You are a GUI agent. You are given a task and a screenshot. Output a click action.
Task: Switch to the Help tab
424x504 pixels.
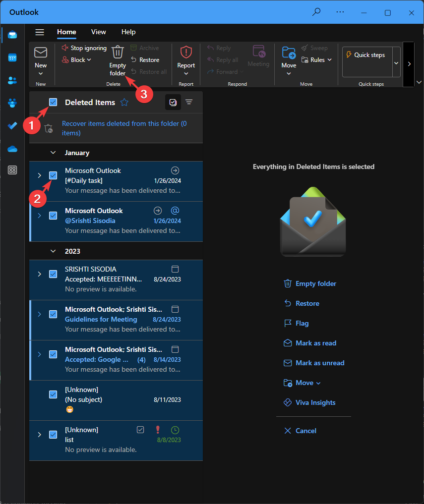pos(128,32)
